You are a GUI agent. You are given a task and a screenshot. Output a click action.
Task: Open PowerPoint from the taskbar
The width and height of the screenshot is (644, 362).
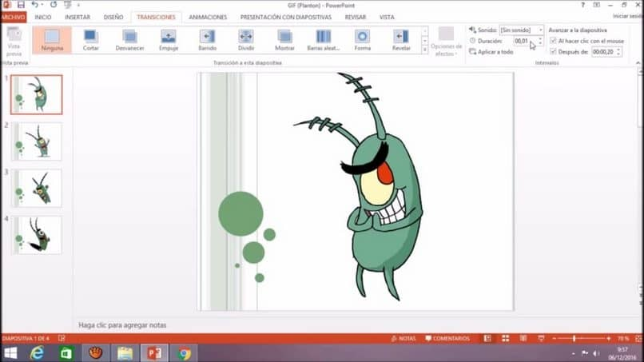[154, 353]
